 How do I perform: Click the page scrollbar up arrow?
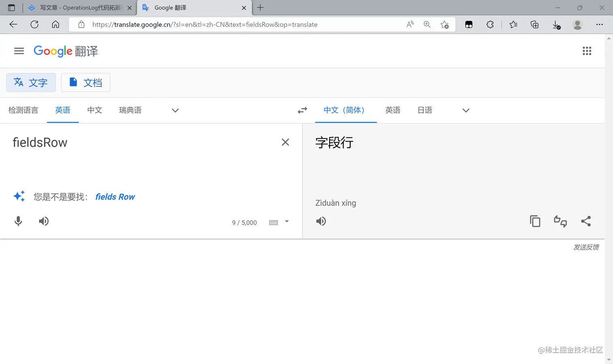click(609, 39)
